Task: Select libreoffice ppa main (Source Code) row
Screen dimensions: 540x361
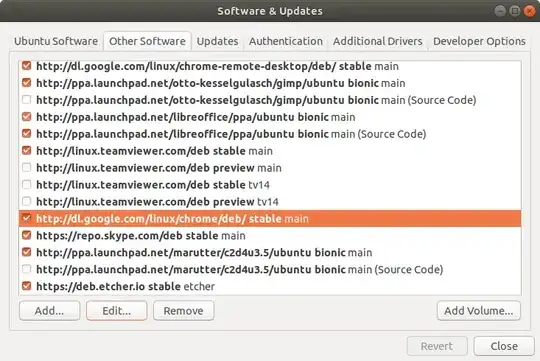Action: tap(270, 133)
